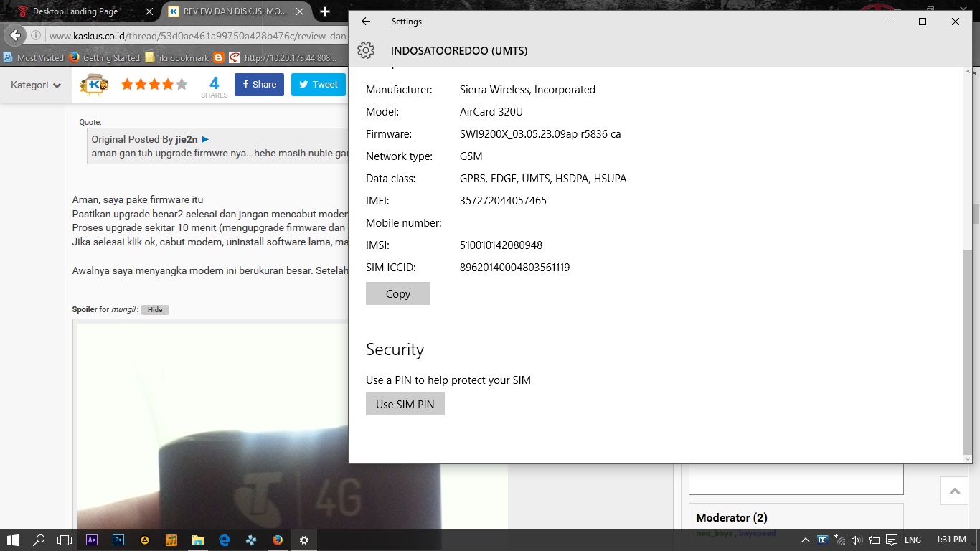Open the volume control tray icon
The image size is (980, 551).
tap(856, 540)
